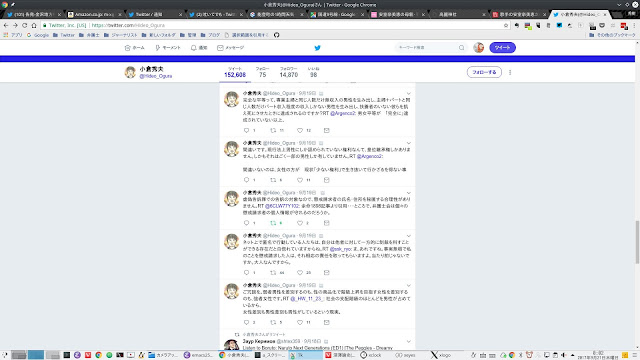
Task: Switch to emacs25 in the taskbar
Action: [x=198, y=355]
